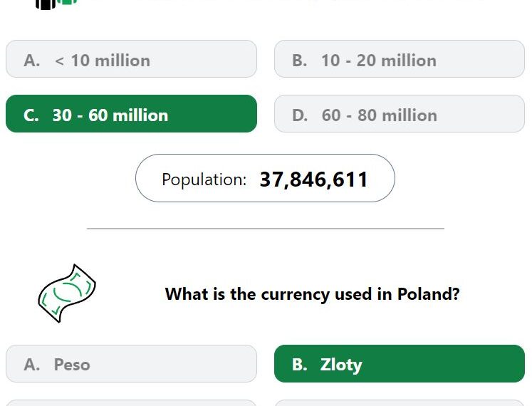Viewport: 532px width, 406px height.
Task: Click the "B." letter on the Zloty answer
Action: pos(300,365)
